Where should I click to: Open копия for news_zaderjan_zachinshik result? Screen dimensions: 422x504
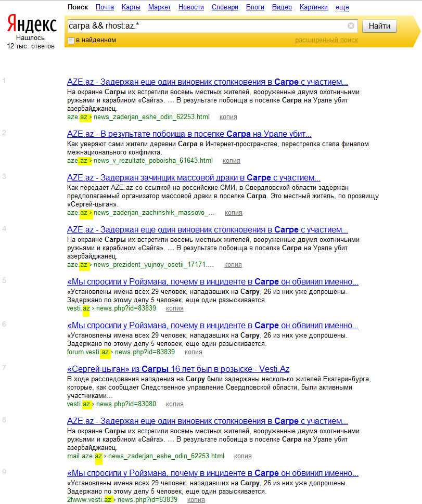pyautogui.click(x=234, y=213)
